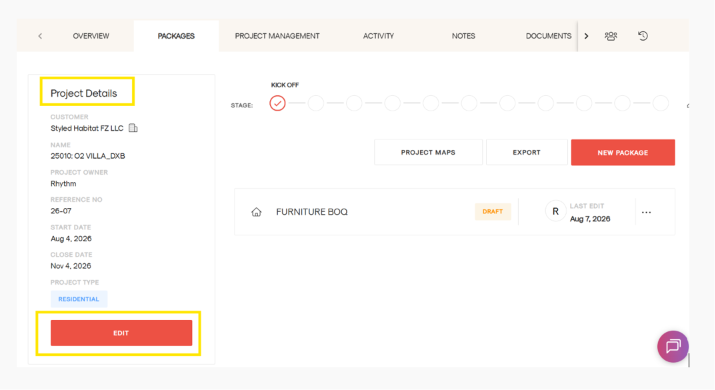The height and width of the screenshot is (390, 715).
Task: Open the team members icon
Action: pos(611,36)
